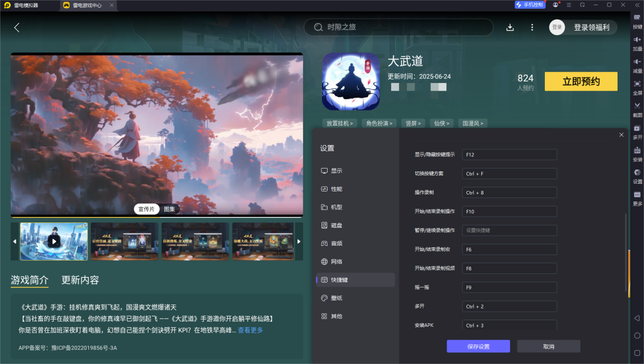Select 宣传片 media toggle

pos(147,209)
